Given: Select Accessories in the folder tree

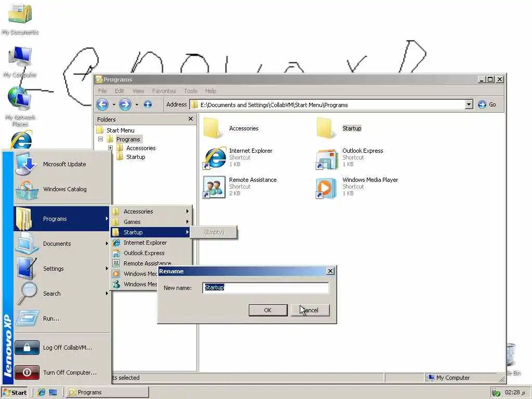Looking at the screenshot, I should tap(141, 148).
